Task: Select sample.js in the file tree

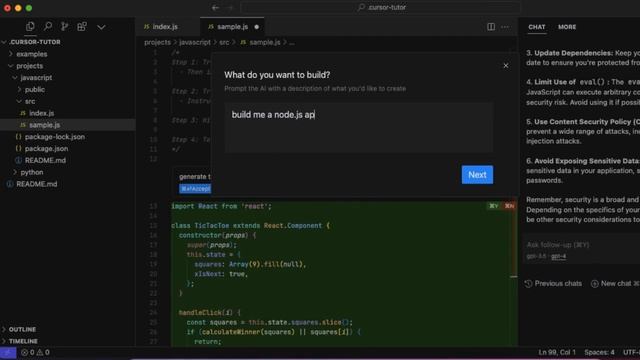Action: [x=44, y=125]
